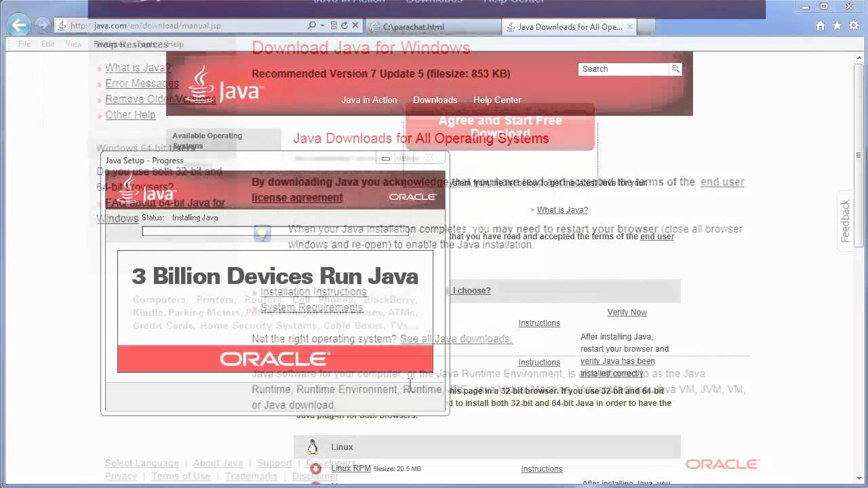The width and height of the screenshot is (868, 488).
Task: Open the Trademarks footer link
Action: [252, 476]
